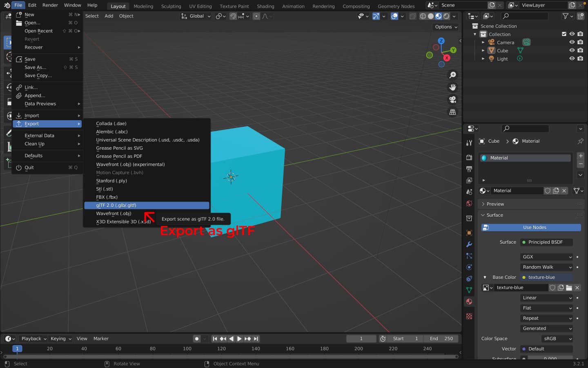Choose Collada (.dae) export option
The width and height of the screenshot is (588, 368).
tap(147, 123)
